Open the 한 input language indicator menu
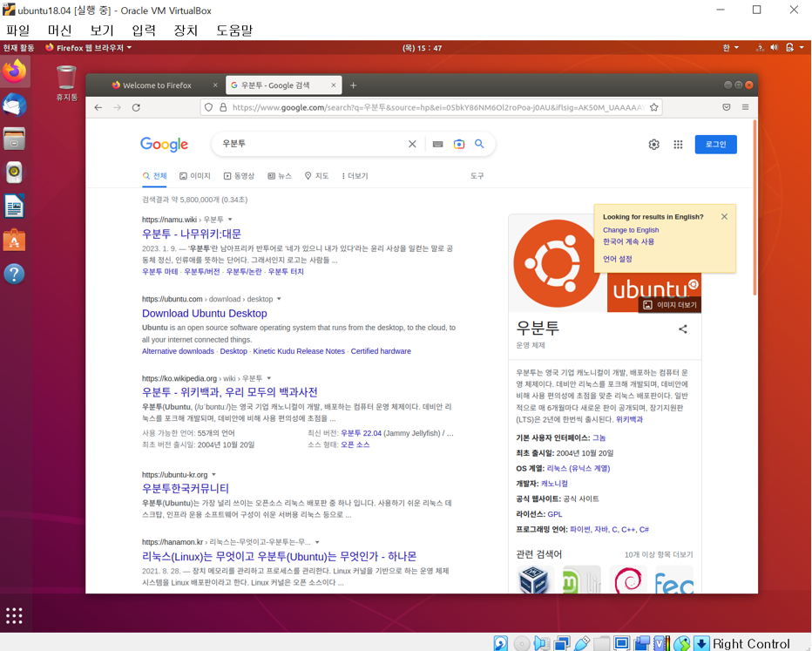 coord(731,48)
